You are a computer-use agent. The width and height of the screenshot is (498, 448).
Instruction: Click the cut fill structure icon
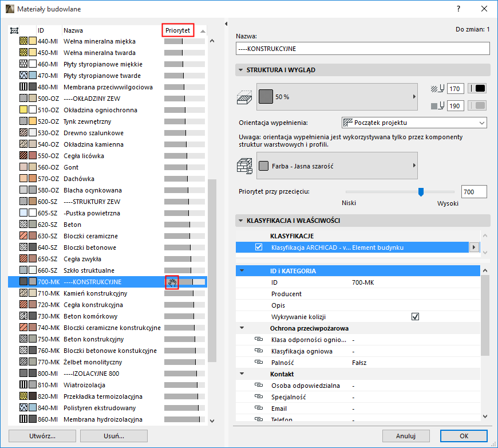click(244, 97)
